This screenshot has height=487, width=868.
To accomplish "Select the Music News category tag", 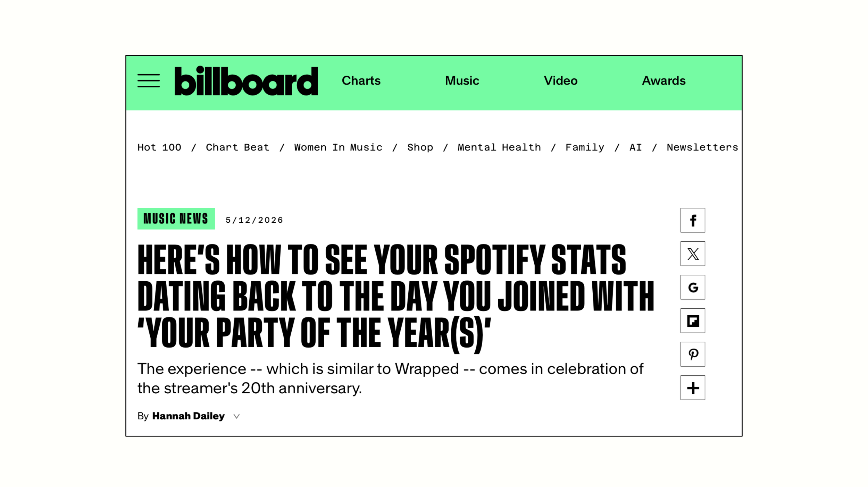I will point(176,219).
